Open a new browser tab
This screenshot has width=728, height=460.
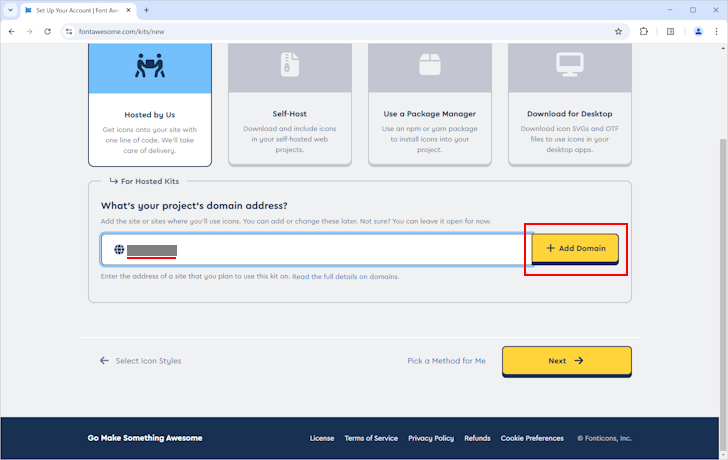147,10
